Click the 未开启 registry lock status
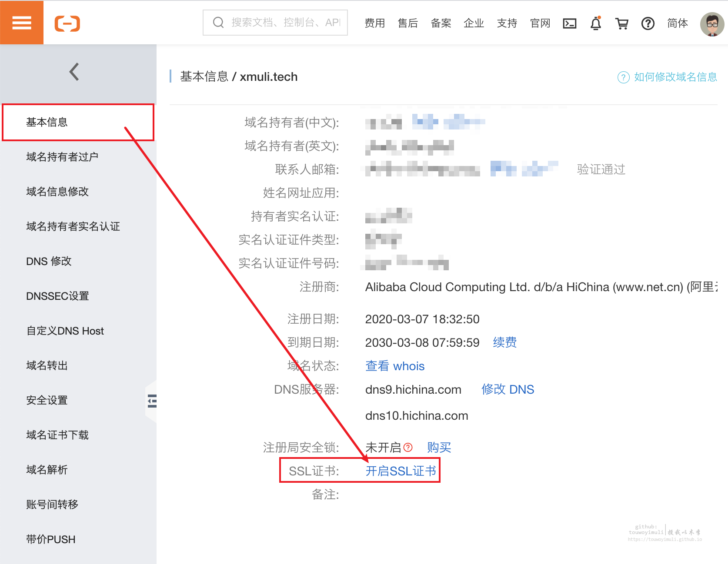Image resolution: width=728 pixels, height=564 pixels. [x=383, y=448]
